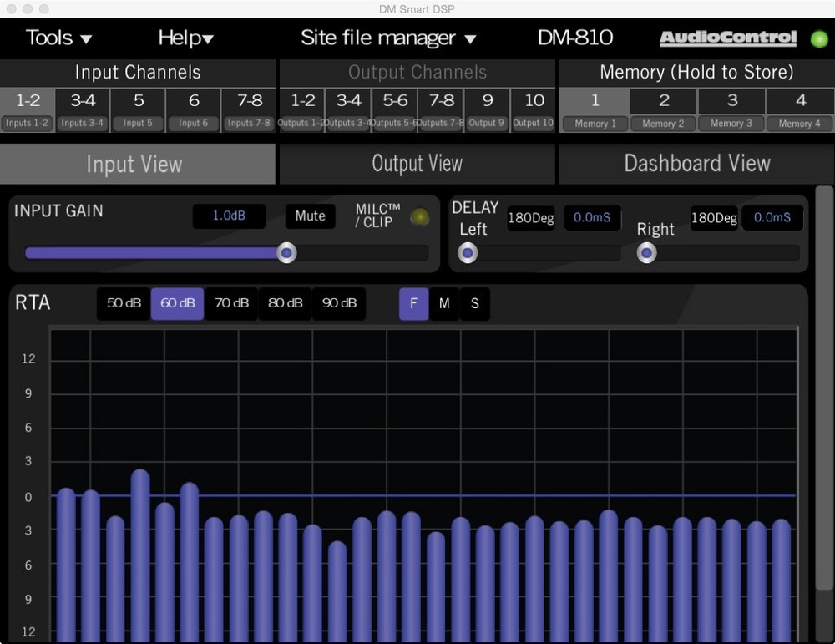Click the Right delay 0.0mS field

click(x=772, y=218)
